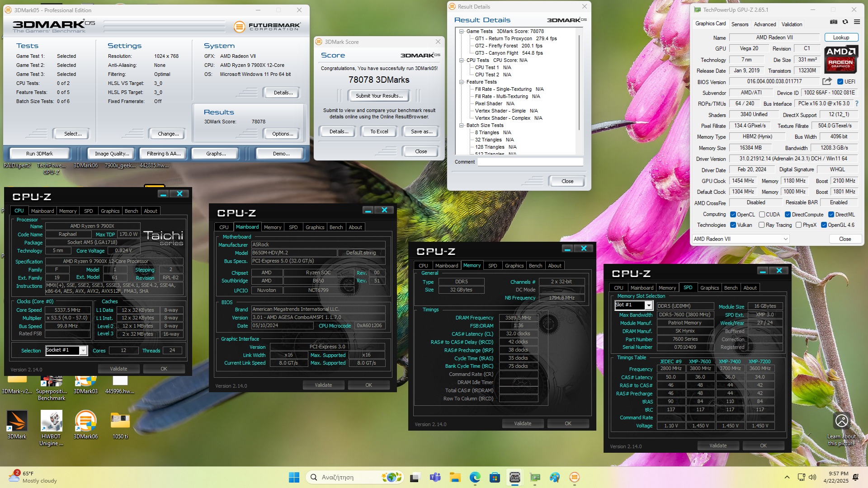This screenshot has width=868, height=488.
Task: Click the AMD Radeon logo in GPU-Z
Action: [841, 59]
